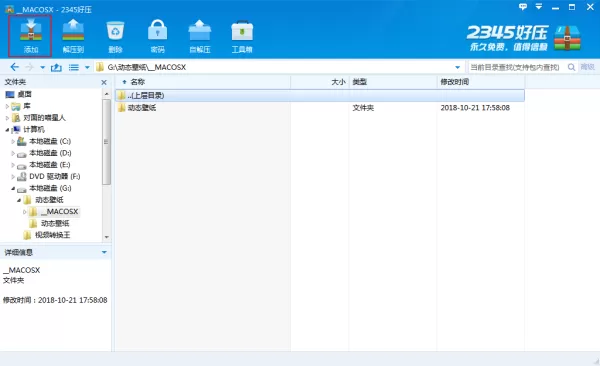Viewport: 600px width, 366px height.
Task: Sort by 修改时间 column header
Action: click(x=481, y=82)
